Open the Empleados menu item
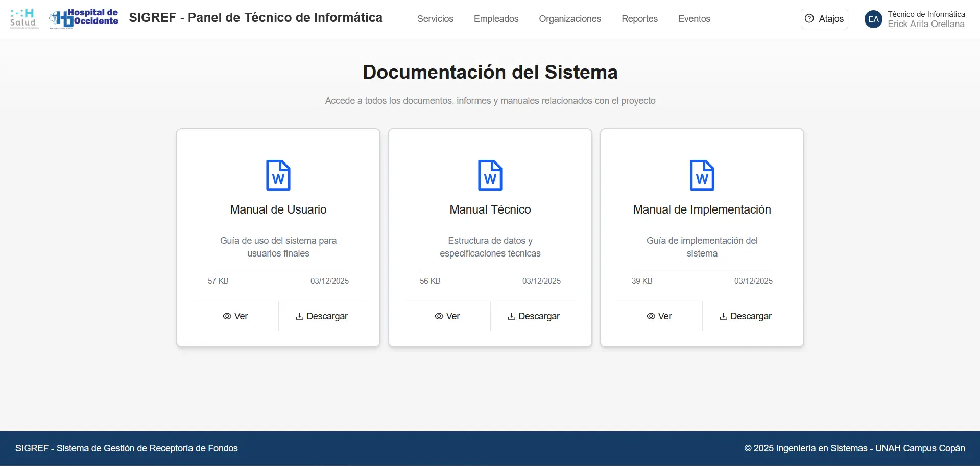Viewport: 980px width, 466px height. [496, 19]
